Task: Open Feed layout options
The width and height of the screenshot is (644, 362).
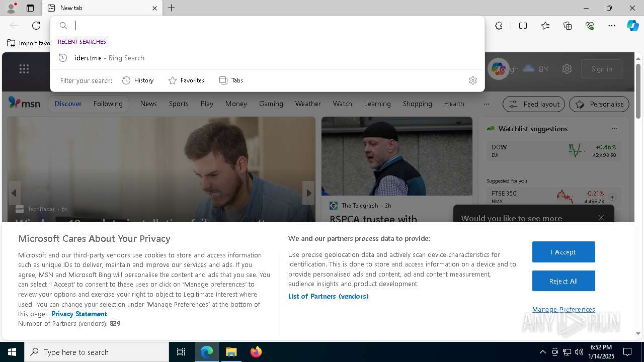Action: (x=534, y=104)
